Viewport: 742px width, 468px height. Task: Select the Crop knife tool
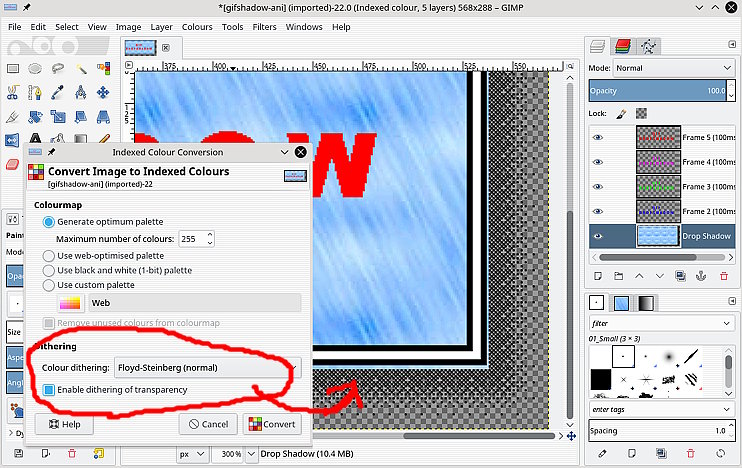click(13, 116)
